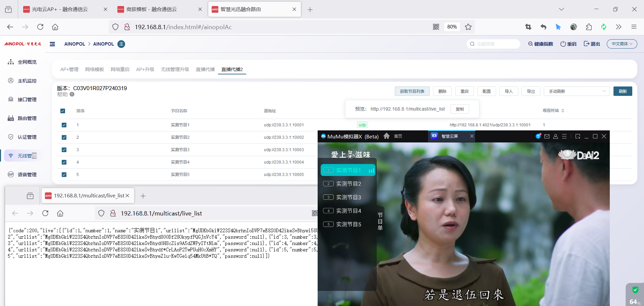Go to browser home page
Viewport: 644px width, 306px height.
coord(55,27)
